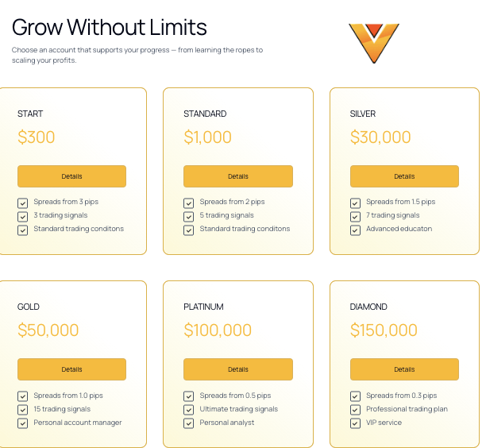
Task: Open Details for the SILVER account
Action: pyautogui.click(x=404, y=176)
